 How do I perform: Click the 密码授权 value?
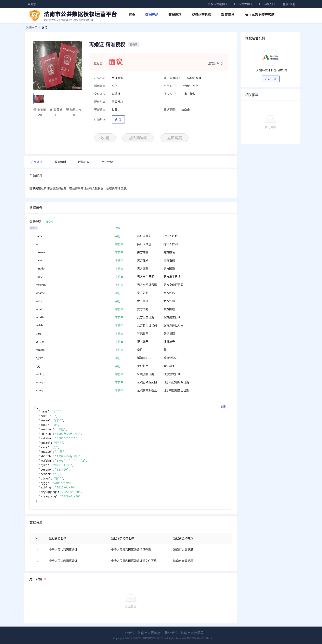(x=117, y=102)
